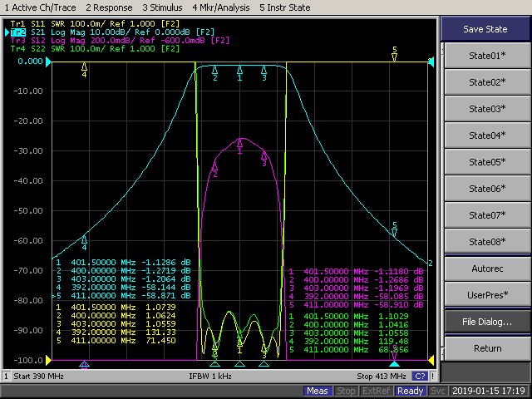532x399 pixels.
Task: Select marker 4 on the cyan S21 trace
Action: (84, 238)
